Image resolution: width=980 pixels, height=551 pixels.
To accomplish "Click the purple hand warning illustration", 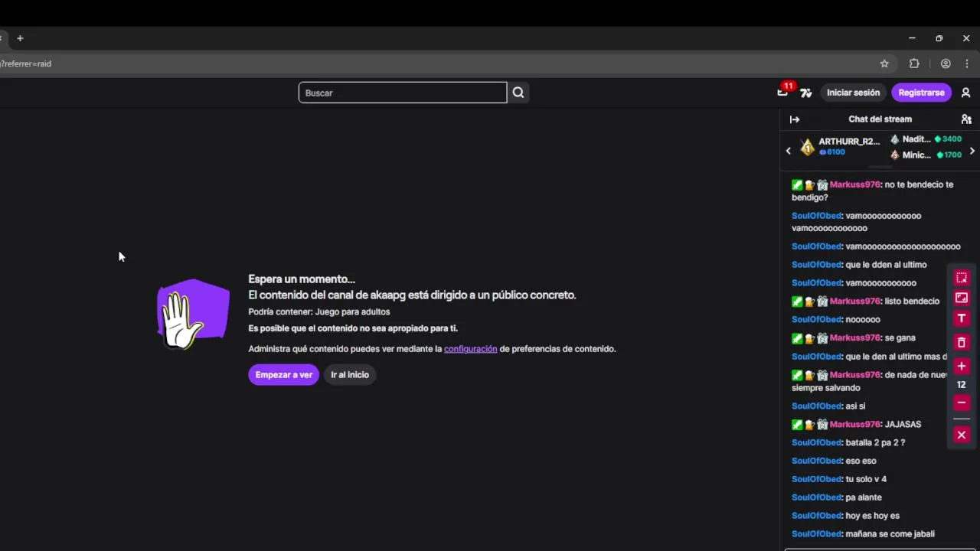I will (193, 315).
